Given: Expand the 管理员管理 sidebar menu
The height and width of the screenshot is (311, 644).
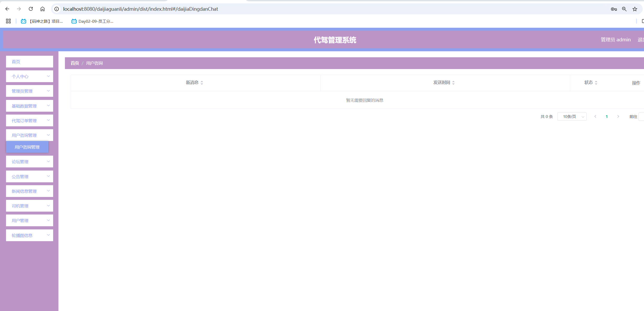Looking at the screenshot, I should [x=30, y=91].
